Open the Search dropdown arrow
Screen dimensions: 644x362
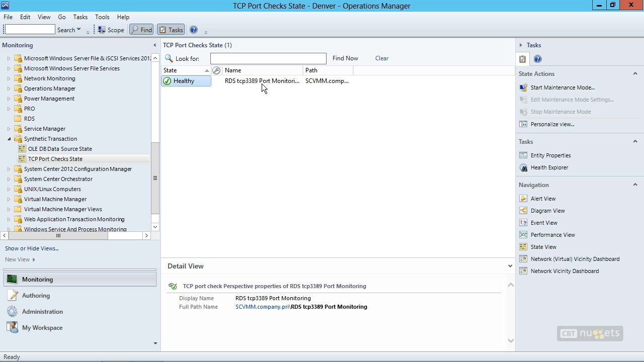coord(78,30)
